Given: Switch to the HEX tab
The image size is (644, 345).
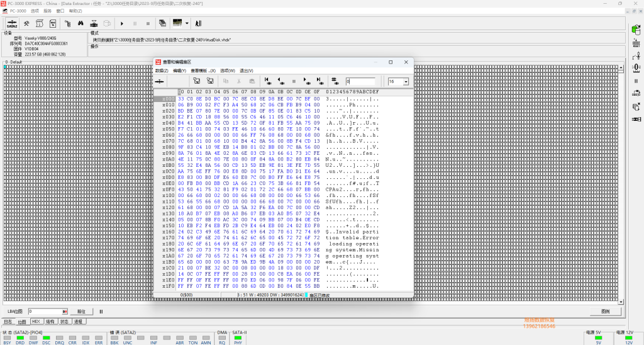Looking at the screenshot, I should 36,322.
